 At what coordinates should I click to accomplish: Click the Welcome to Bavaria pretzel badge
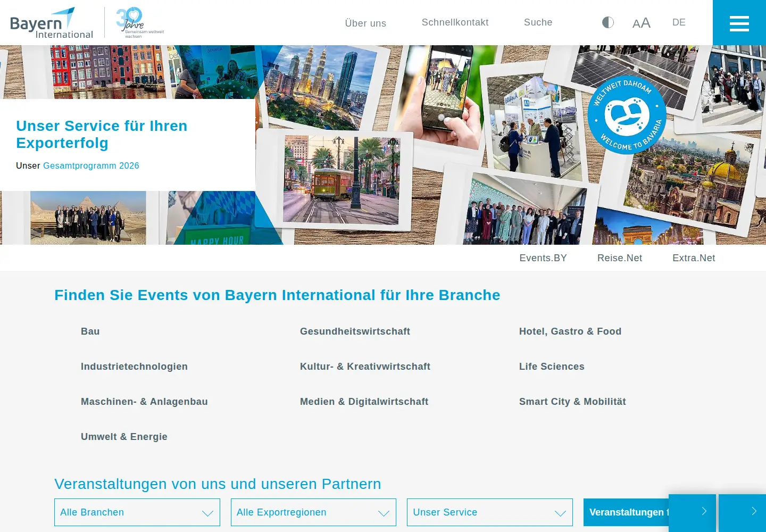(627, 115)
